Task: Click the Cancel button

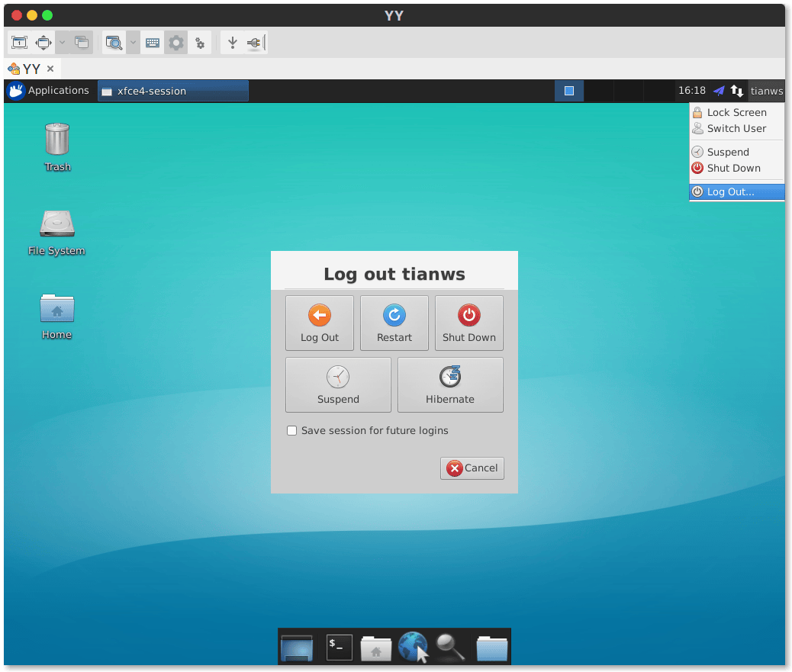Action: coord(472,468)
